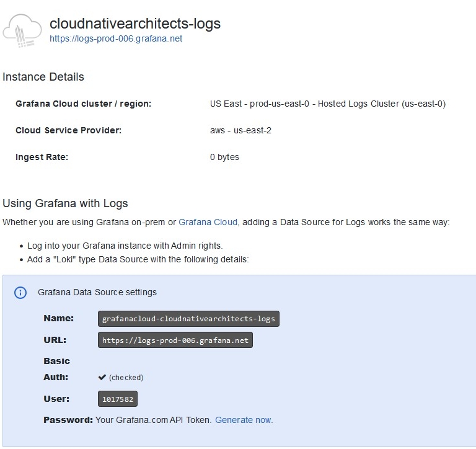Click the 'Password:' label
The image size is (476, 449).
coord(68,420)
